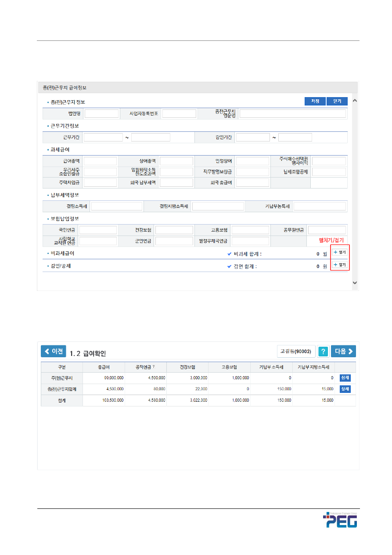This screenshot has height=555, width=392.
Task: Click the 이전 back arrow button
Action: point(53,352)
